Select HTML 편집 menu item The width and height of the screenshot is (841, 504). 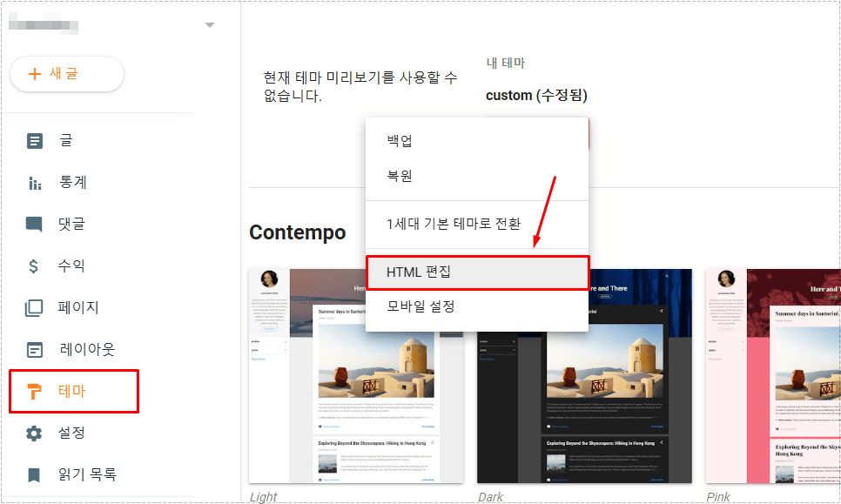[477, 272]
